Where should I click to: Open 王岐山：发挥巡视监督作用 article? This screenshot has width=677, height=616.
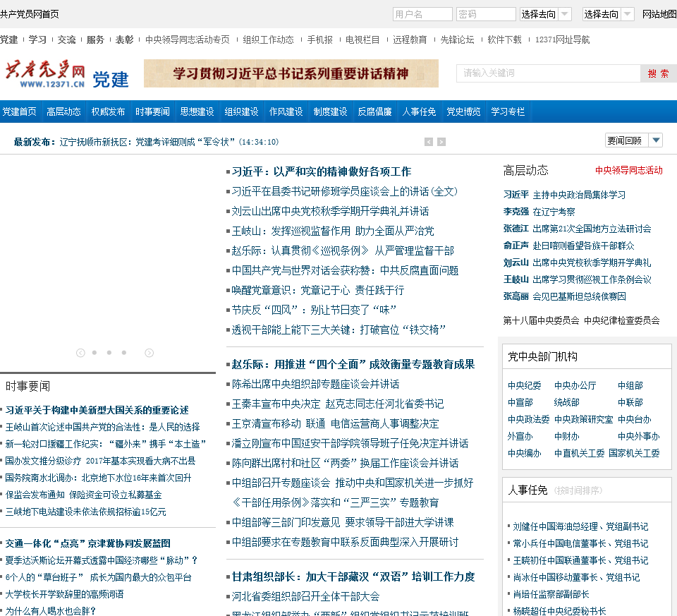pos(333,231)
